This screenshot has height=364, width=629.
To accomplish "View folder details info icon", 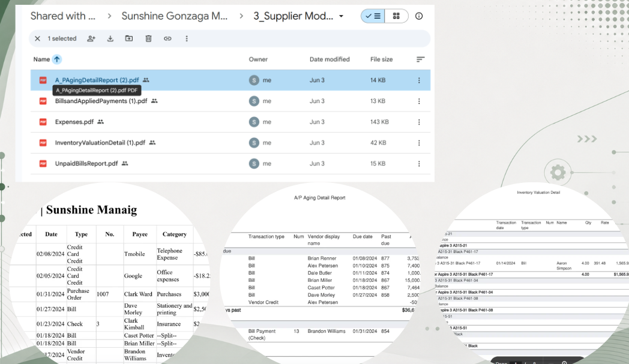I will [x=419, y=16].
